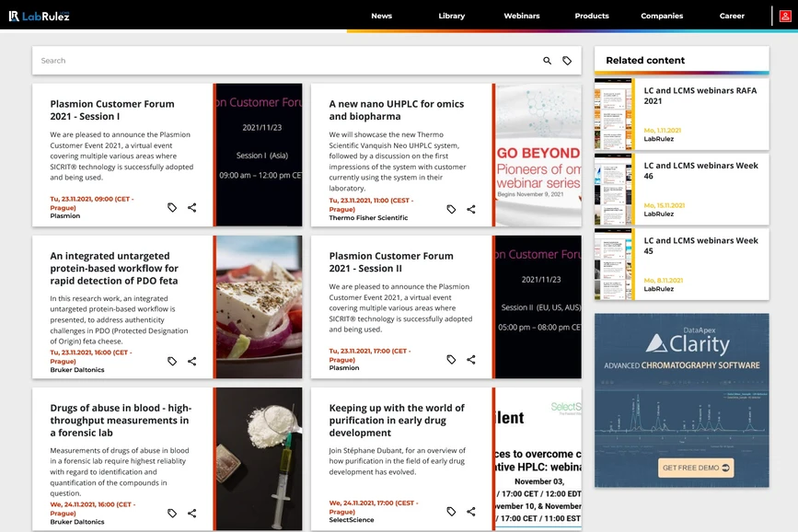
Task: Click the RAFA 2021 related content thumbnail
Action: click(613, 114)
